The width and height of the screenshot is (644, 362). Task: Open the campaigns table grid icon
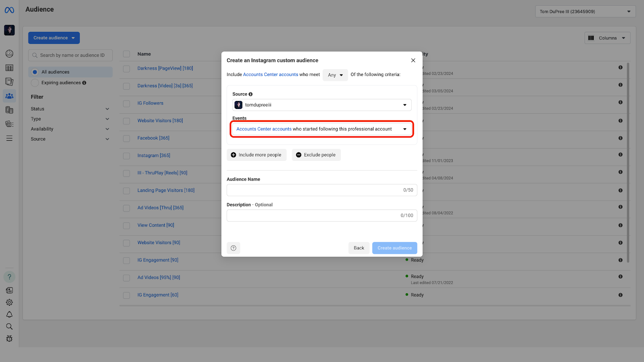[x=9, y=68]
